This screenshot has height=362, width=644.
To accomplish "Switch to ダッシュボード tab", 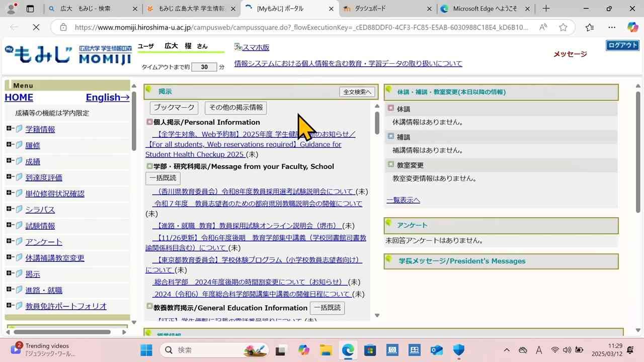I will click(x=387, y=9).
